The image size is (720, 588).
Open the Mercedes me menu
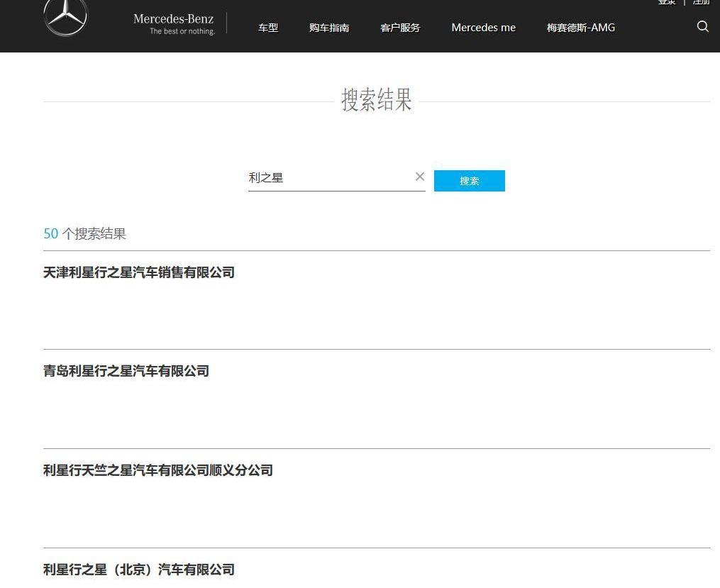click(484, 28)
